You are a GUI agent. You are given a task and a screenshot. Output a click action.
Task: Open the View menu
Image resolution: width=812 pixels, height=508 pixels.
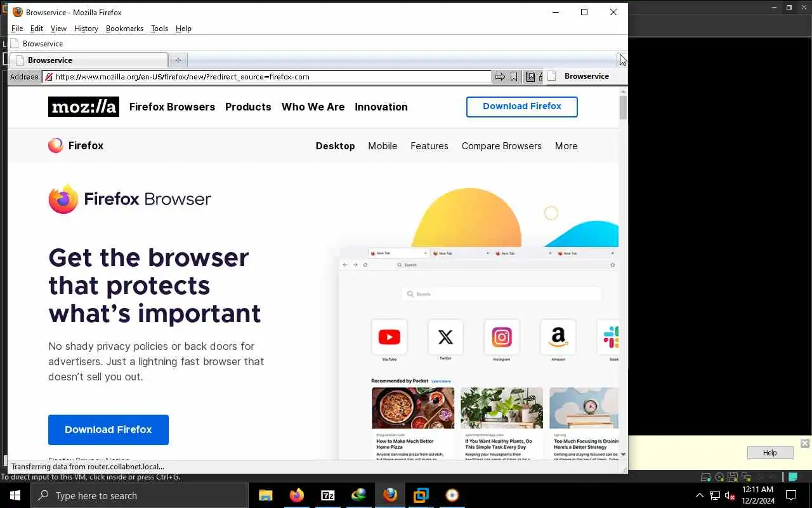[58, 29]
